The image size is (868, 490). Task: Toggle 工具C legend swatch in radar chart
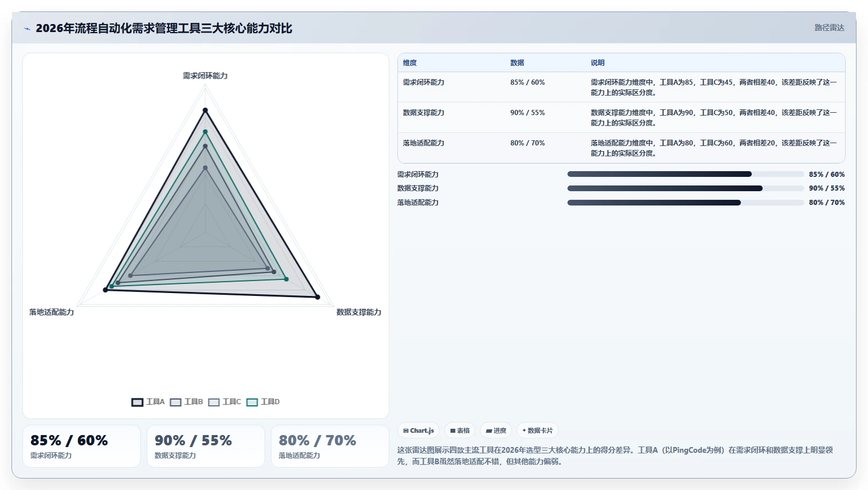click(214, 402)
